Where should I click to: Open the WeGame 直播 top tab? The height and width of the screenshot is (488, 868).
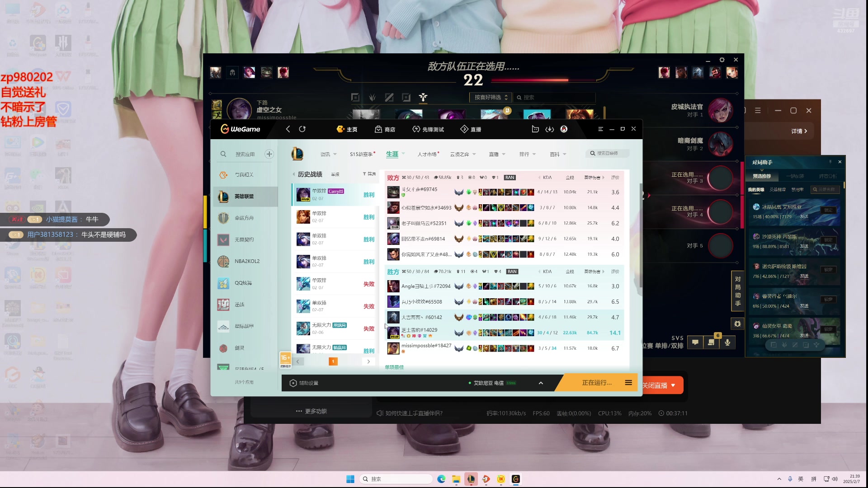click(471, 129)
